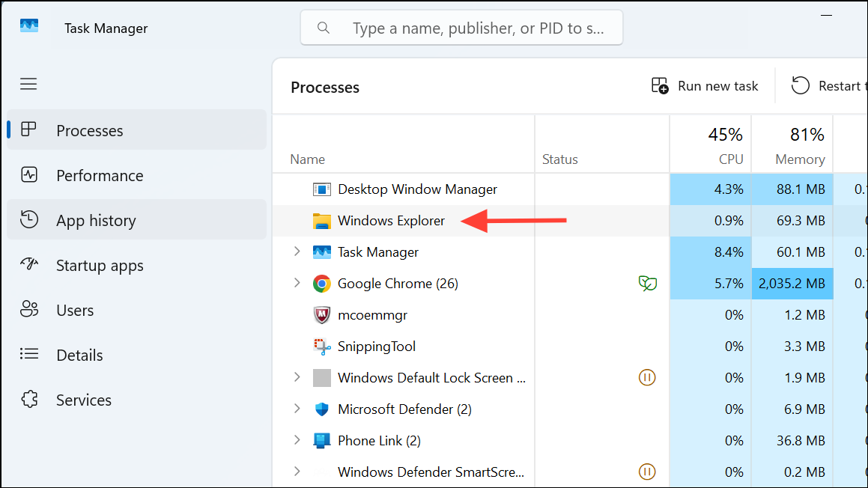Click the Startup apps gauge icon

(28, 264)
